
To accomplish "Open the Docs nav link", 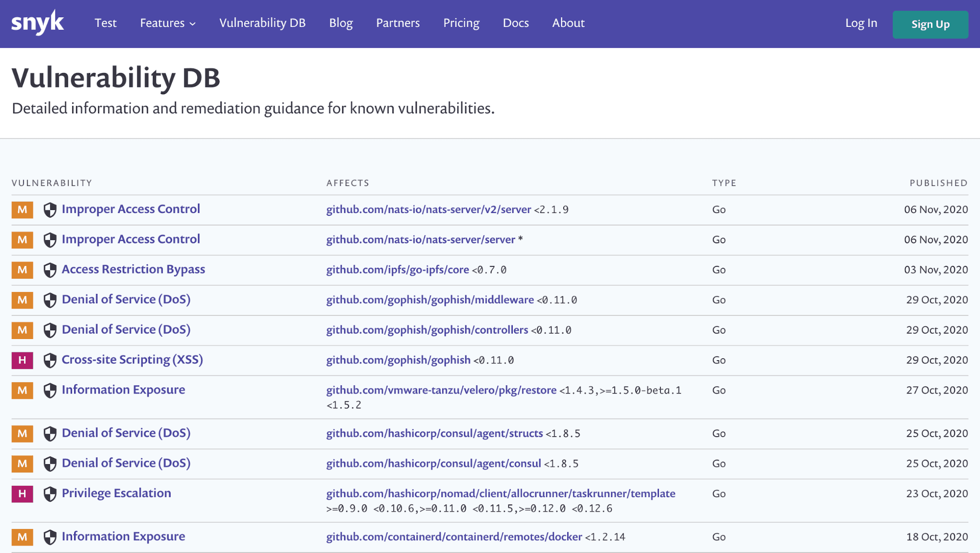I will click(516, 23).
